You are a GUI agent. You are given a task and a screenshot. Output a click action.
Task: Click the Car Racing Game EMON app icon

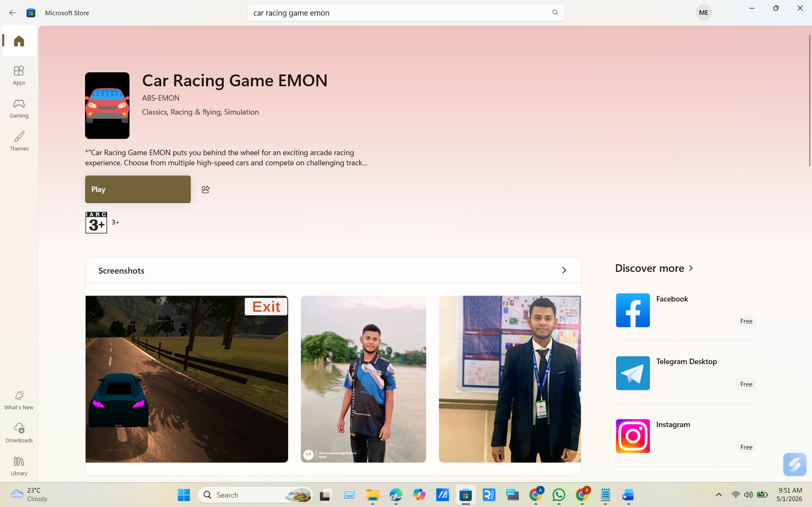[x=107, y=105]
